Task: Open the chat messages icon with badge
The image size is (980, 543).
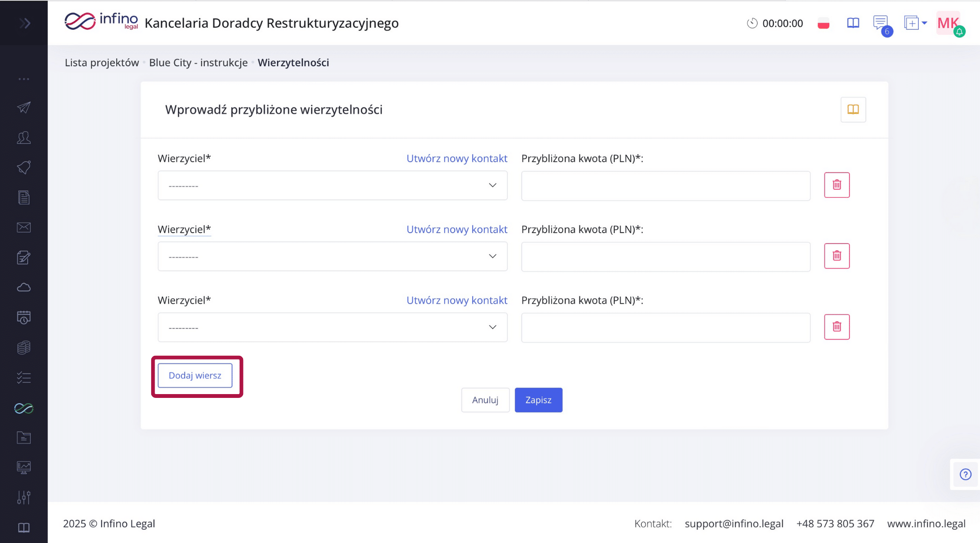Action: pyautogui.click(x=880, y=23)
